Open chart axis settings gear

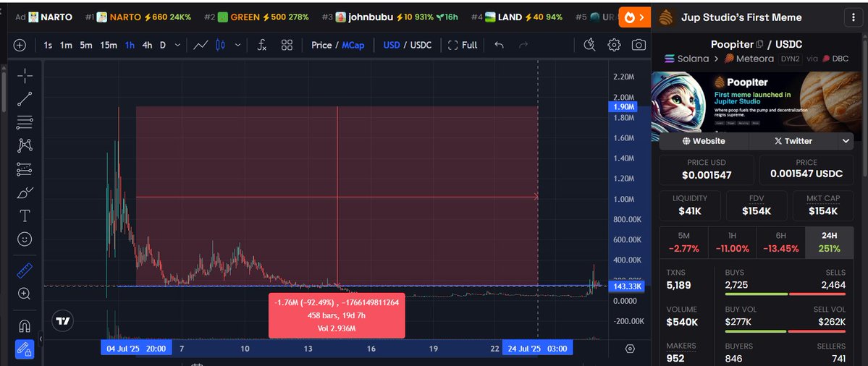629,349
